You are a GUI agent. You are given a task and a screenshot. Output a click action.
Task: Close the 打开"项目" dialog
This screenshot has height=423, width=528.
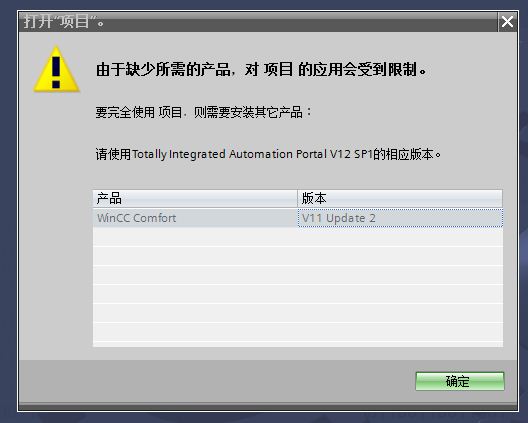507,22
